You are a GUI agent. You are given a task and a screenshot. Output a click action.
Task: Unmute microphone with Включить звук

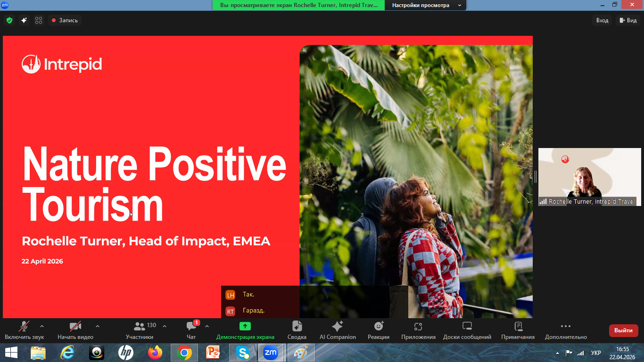coord(24,330)
